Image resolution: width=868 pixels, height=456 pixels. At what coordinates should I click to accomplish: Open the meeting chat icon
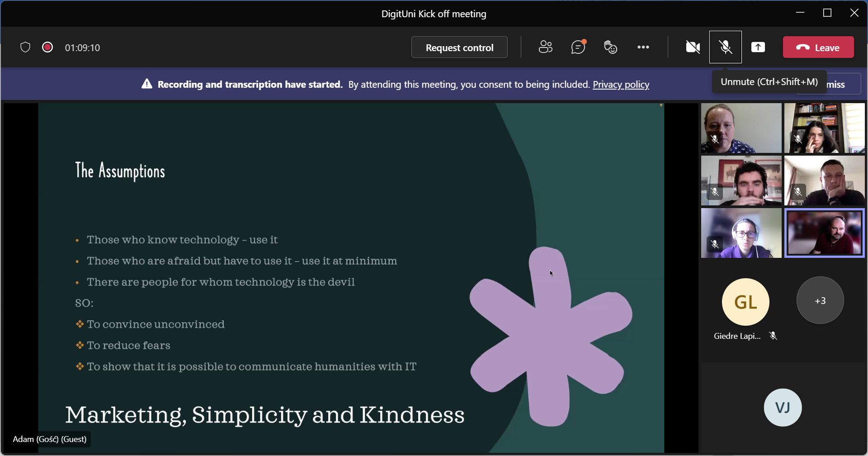(578, 47)
